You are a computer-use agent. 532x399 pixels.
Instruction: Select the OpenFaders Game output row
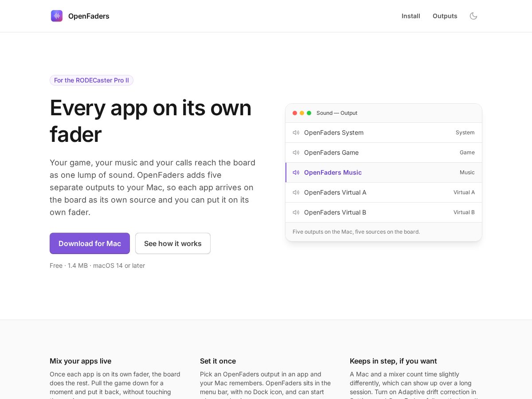click(383, 153)
